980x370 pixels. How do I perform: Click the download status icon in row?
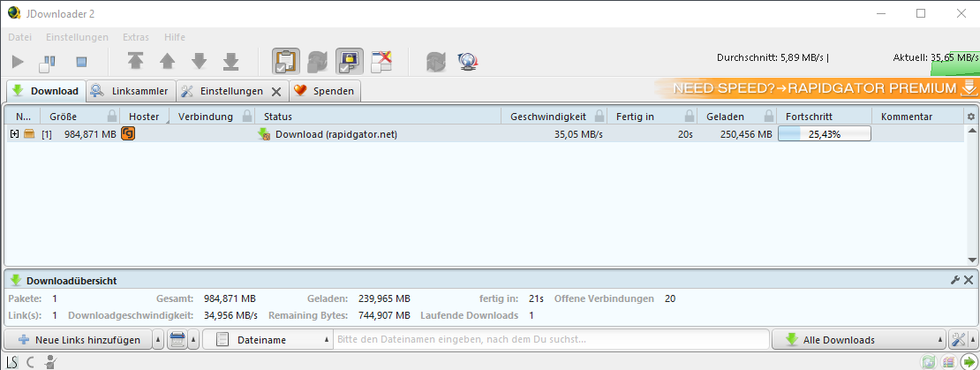click(x=264, y=133)
